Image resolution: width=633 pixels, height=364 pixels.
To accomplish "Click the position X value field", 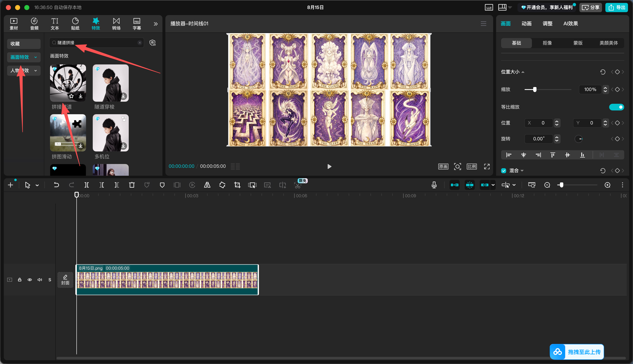I will pyautogui.click(x=539, y=123).
